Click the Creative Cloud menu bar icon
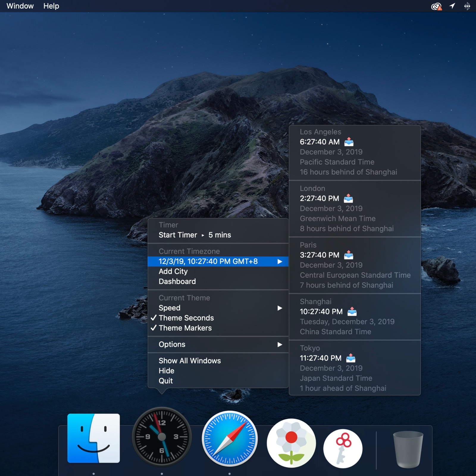This screenshot has width=476, height=476. click(436, 6)
